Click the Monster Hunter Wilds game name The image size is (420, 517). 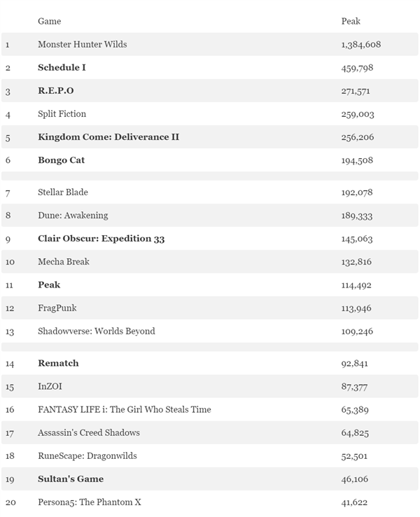(x=82, y=44)
